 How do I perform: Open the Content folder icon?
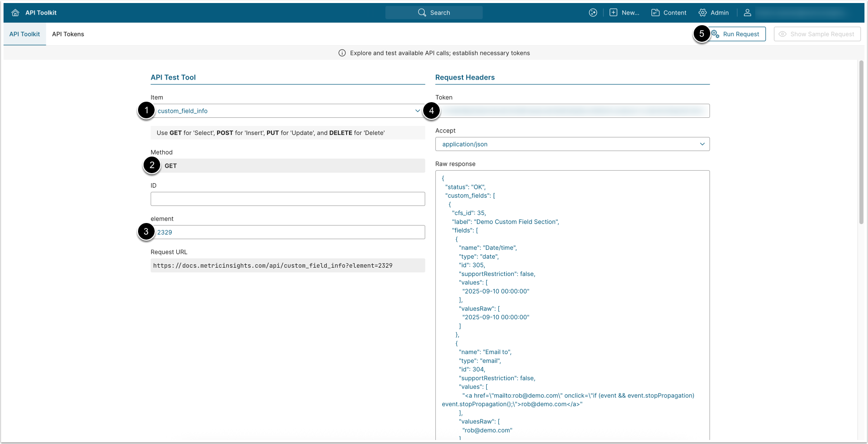pos(655,13)
